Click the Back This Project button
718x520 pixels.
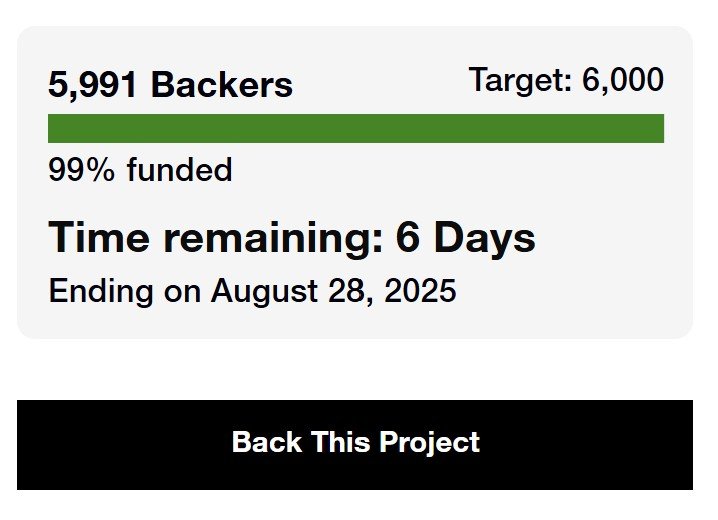click(355, 444)
